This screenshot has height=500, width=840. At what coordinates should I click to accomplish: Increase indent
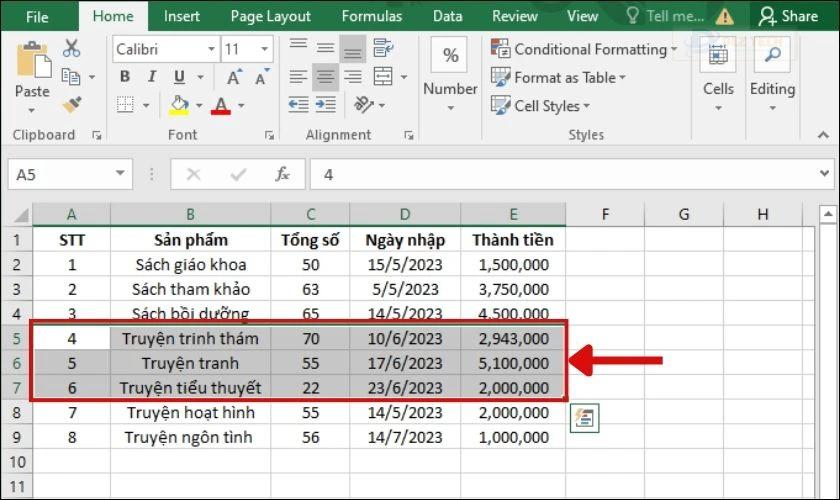tap(326, 105)
